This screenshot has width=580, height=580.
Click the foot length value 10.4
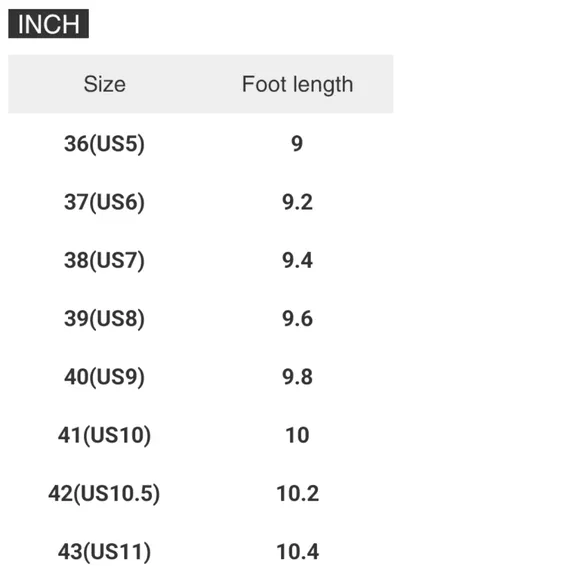tap(297, 552)
